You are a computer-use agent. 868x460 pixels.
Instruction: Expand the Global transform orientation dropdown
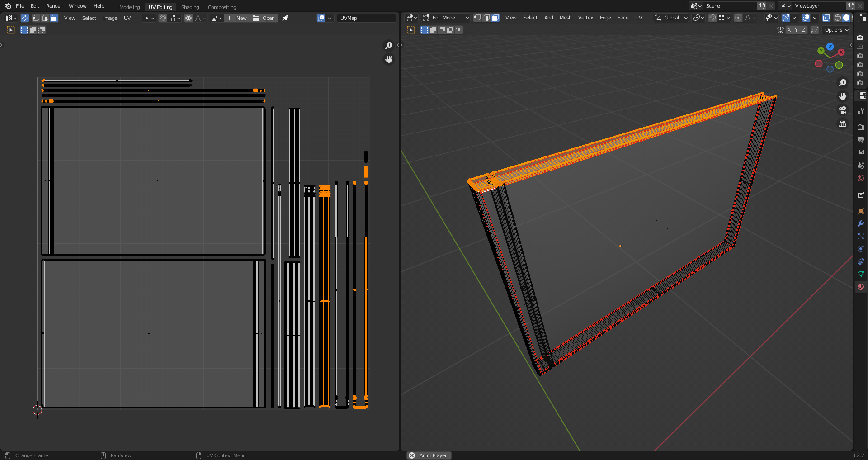point(671,18)
